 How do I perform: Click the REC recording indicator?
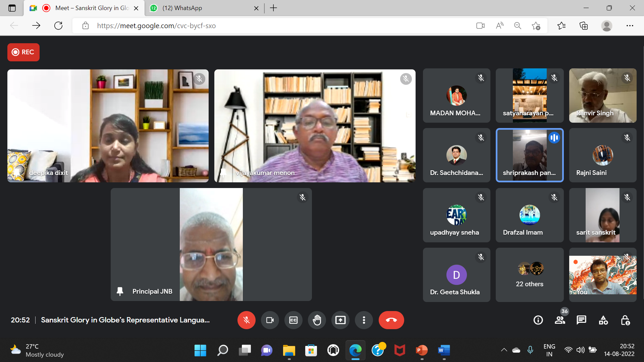(x=23, y=52)
